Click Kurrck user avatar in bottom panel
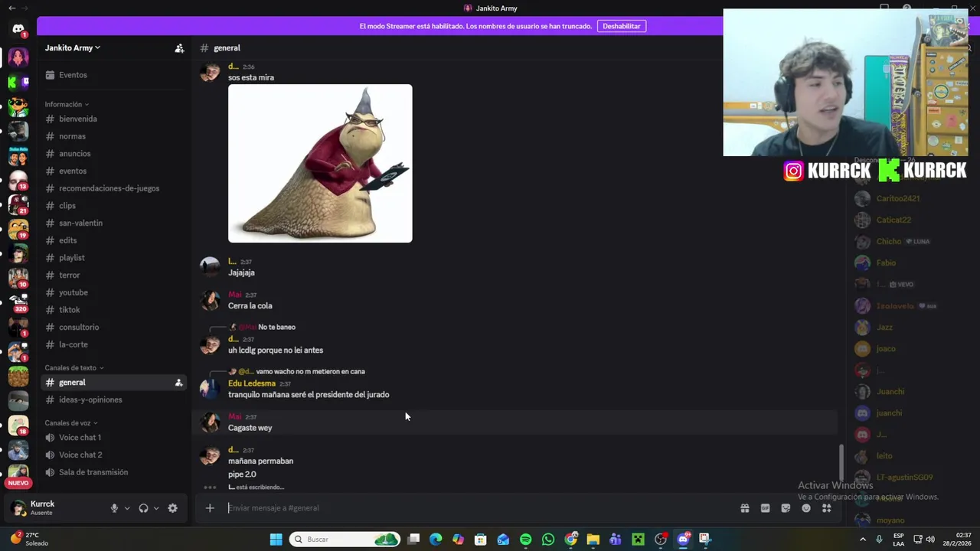Screen dimensions: 980x551 coord(18,508)
